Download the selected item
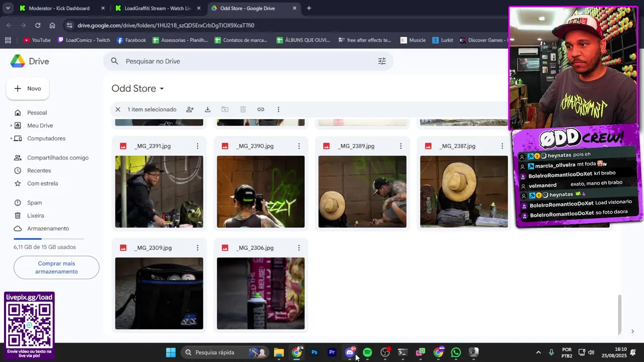 click(207, 109)
